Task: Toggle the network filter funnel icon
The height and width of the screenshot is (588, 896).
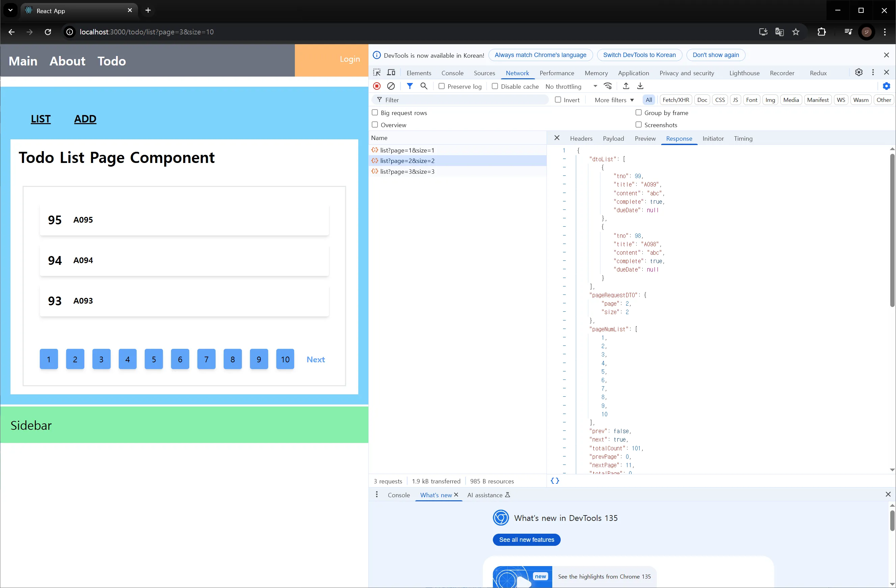Action: 410,86
